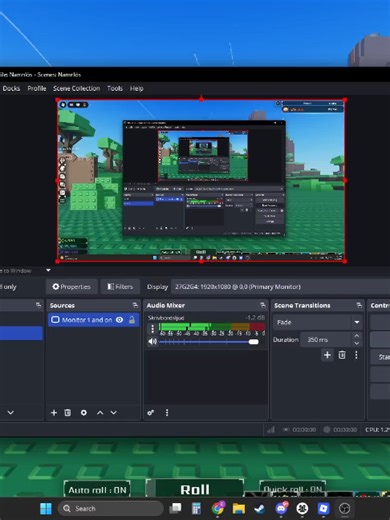Switch to Roblox from taskbar
Screen dimensions: 390x520
click(x=323, y=508)
